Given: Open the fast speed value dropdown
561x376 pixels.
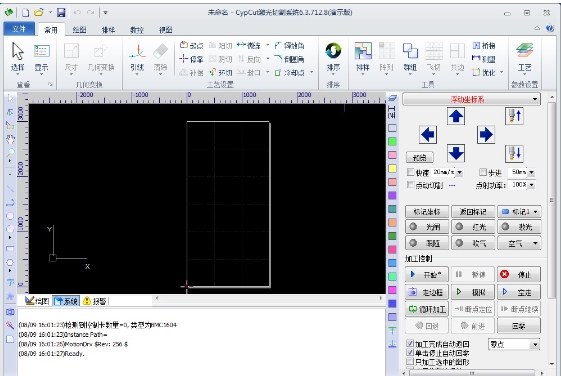Looking at the screenshot, I should pyautogui.click(x=460, y=172).
